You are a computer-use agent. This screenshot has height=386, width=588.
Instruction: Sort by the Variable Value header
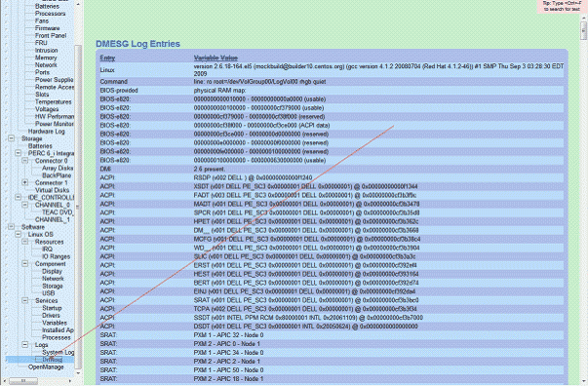(x=216, y=58)
